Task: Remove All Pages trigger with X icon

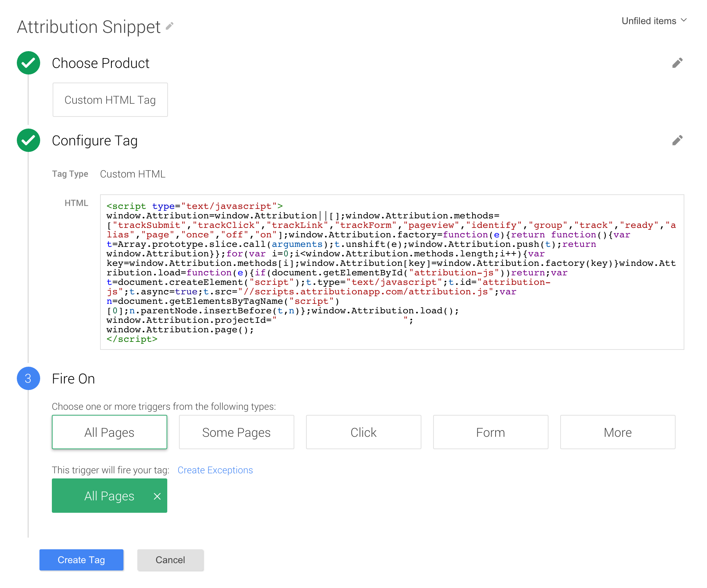Action: [x=157, y=496]
